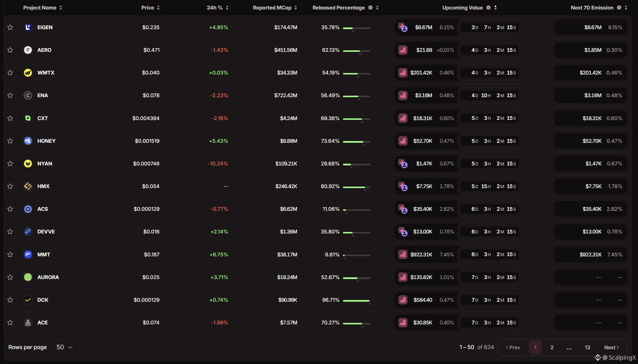Open the AURORA project link
The height and width of the screenshot is (364, 638).
tap(48, 277)
